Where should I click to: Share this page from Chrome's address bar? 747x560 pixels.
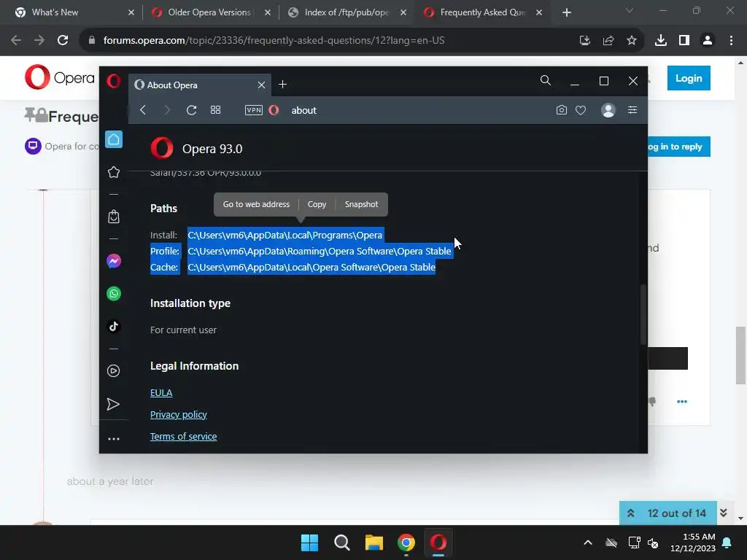608,41
